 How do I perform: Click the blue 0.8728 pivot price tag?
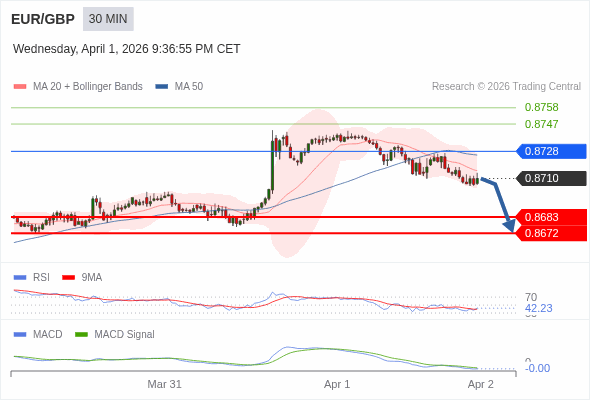[551, 151]
